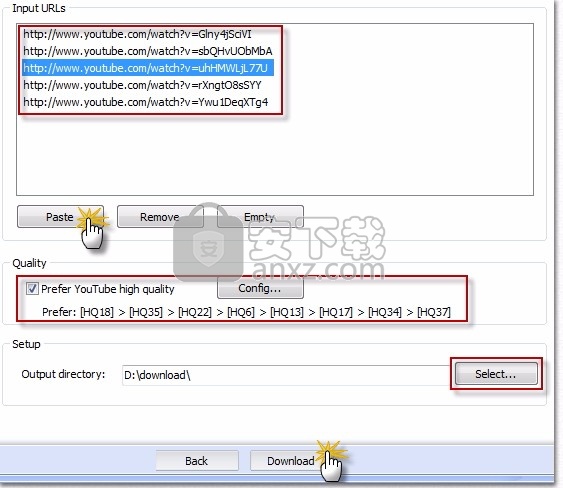Click the Output directory label
The image size is (563, 488).
(63, 374)
